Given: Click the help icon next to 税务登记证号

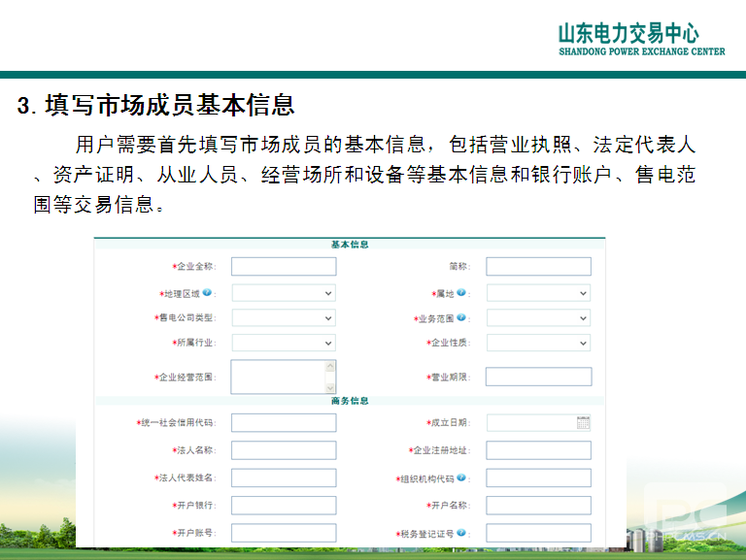Looking at the screenshot, I should tap(461, 533).
